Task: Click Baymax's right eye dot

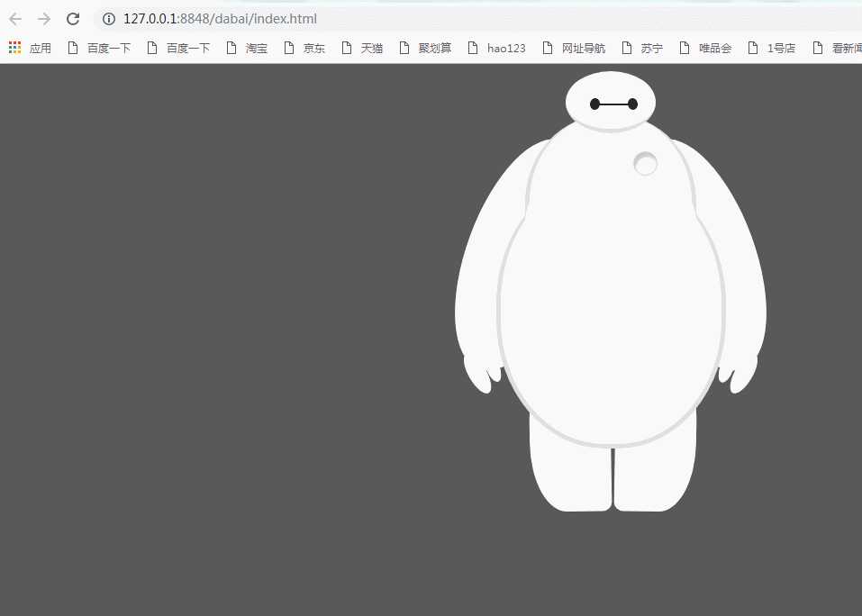Action: 632,104
